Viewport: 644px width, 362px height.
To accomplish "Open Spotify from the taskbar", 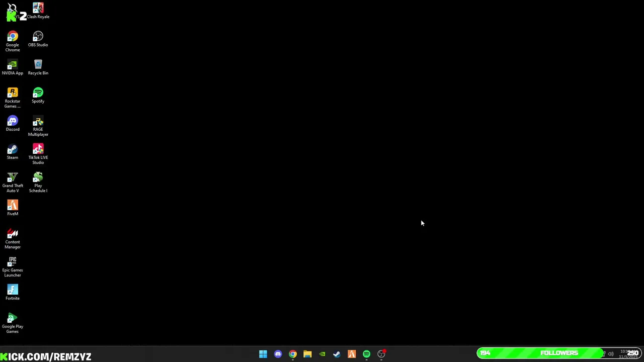I will pyautogui.click(x=366, y=354).
